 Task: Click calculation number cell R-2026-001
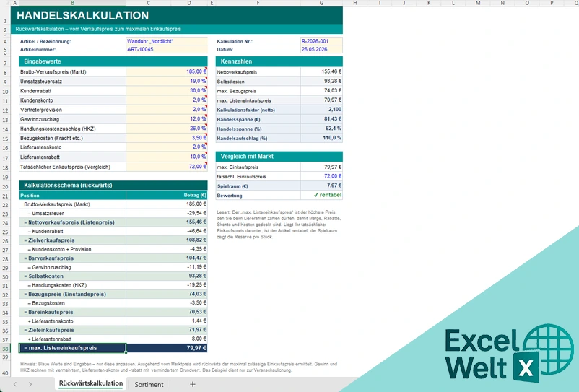(x=321, y=41)
